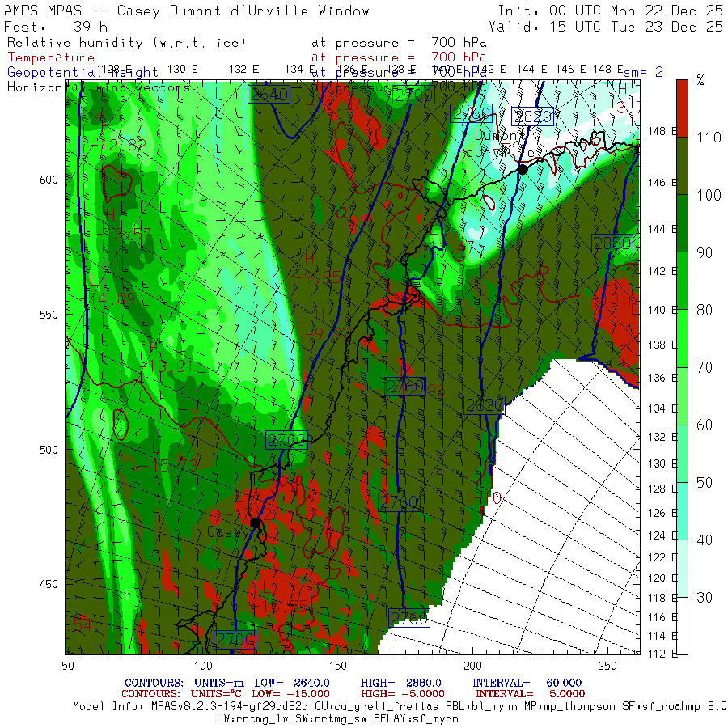
Task: Click the red 'HIGH= -5.0000' footer value
Action: pyautogui.click(x=403, y=694)
